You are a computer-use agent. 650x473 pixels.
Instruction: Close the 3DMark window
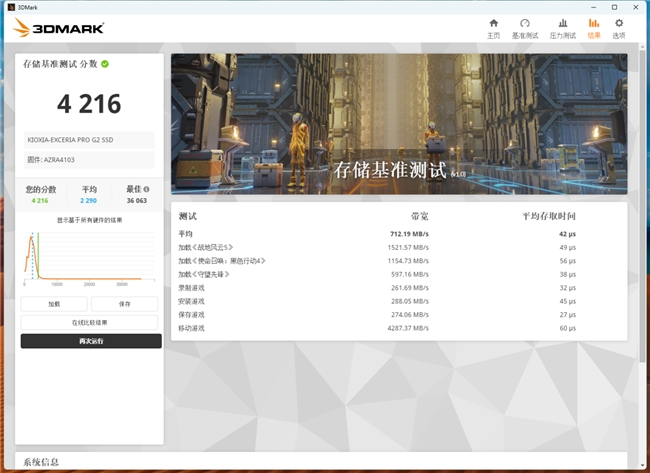[635, 7]
